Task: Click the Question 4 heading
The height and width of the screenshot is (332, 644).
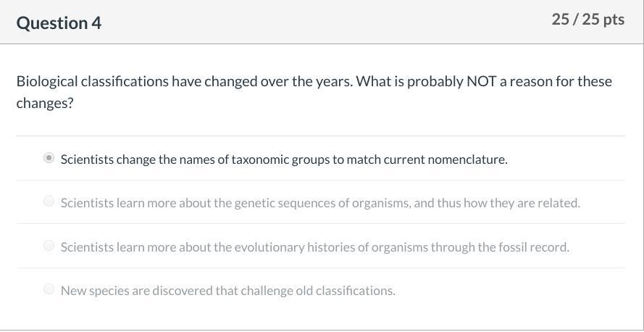Action: 59,22
